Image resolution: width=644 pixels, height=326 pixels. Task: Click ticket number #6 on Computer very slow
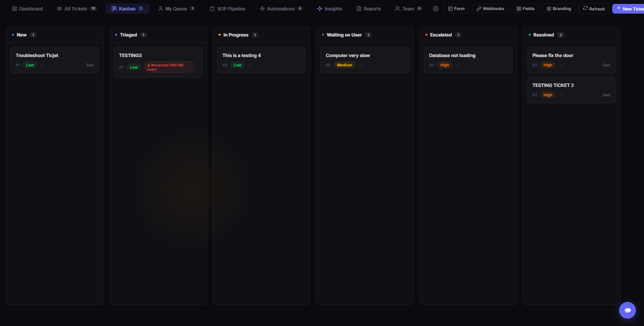point(328,65)
